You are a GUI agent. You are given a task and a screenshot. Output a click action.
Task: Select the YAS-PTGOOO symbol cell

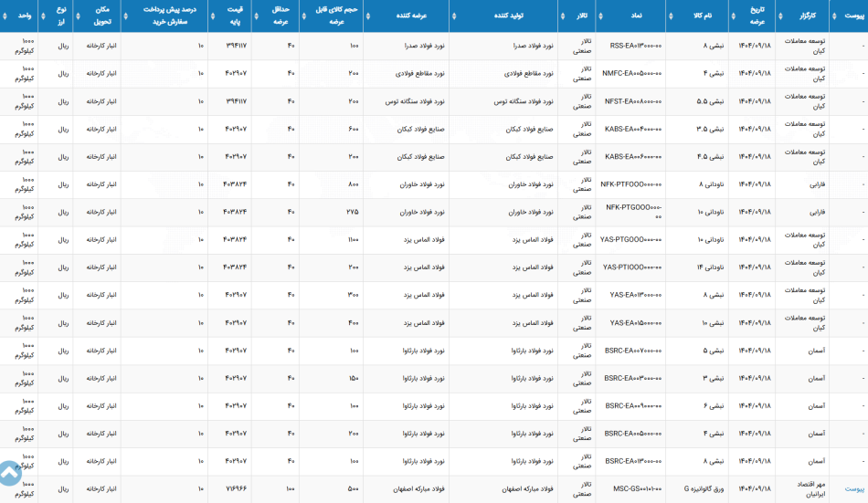pyautogui.click(x=631, y=239)
